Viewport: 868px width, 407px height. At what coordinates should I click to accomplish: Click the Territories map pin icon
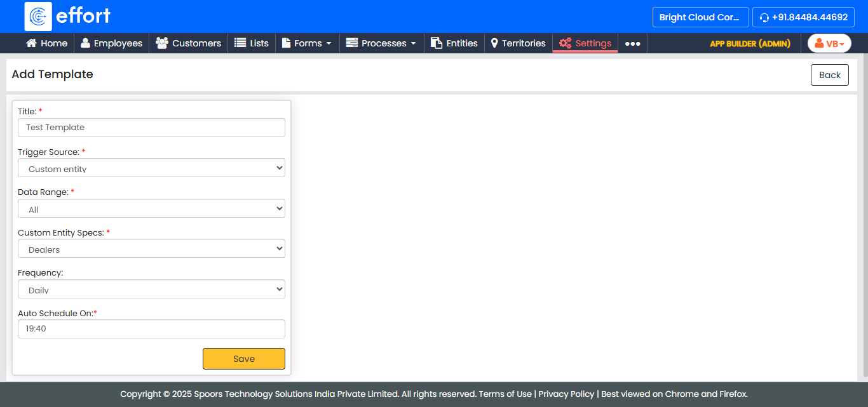494,43
